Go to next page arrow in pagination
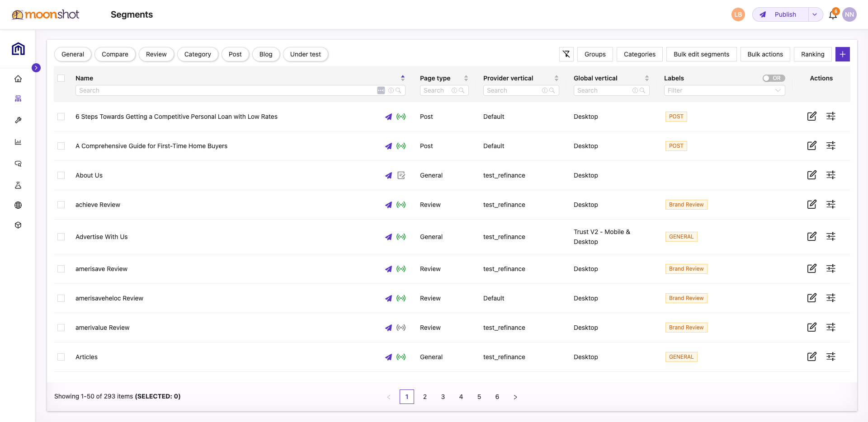Image resolution: width=868 pixels, height=422 pixels. point(515,397)
